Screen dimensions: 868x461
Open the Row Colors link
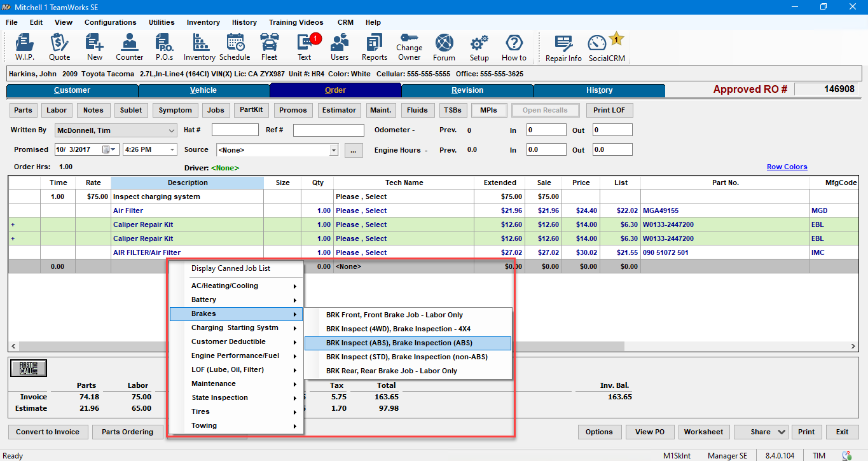(x=787, y=167)
